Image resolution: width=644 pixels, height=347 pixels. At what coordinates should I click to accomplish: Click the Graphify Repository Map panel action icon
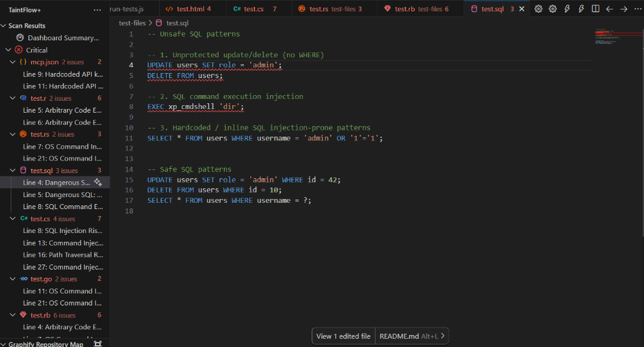(x=97, y=344)
